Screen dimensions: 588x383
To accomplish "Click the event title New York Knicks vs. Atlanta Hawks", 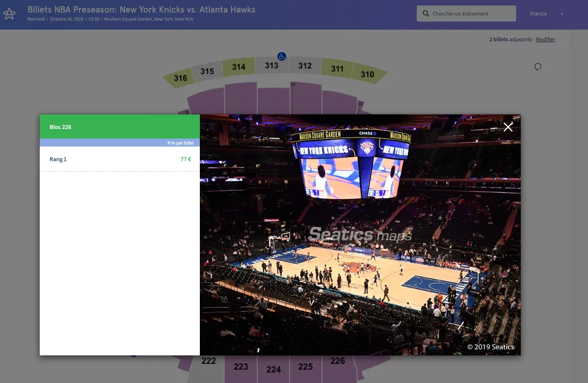I will click(x=141, y=10).
